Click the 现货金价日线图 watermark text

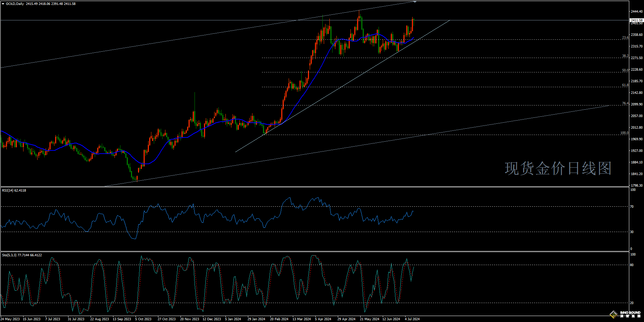558,168
